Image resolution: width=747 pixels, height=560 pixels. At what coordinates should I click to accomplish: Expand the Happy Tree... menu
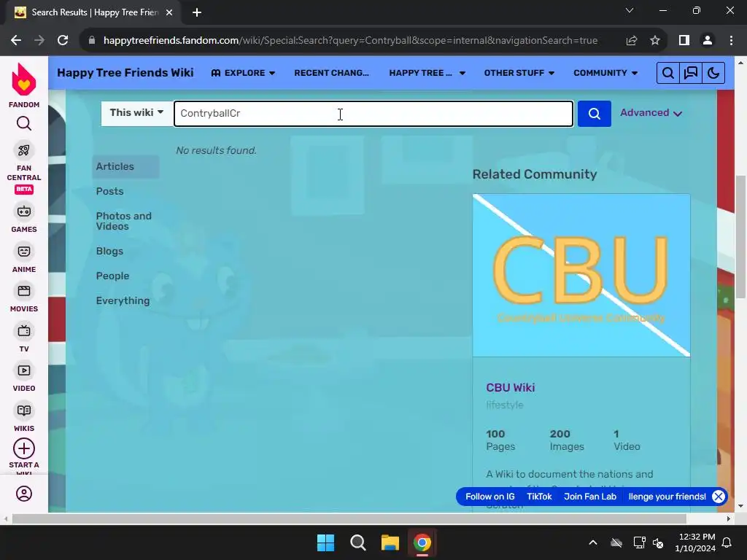tap(427, 73)
